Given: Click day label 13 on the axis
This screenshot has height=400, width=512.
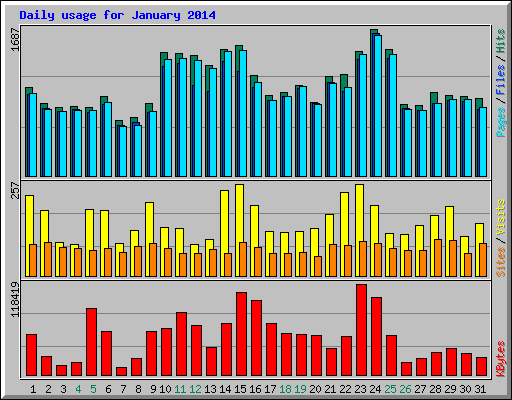Looking at the screenshot, I should (210, 389).
